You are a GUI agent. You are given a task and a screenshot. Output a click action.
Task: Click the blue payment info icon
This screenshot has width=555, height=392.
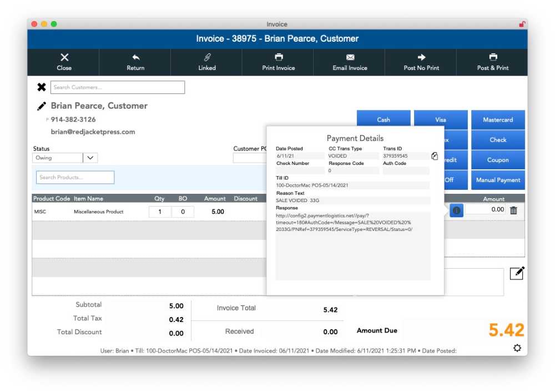coord(456,210)
